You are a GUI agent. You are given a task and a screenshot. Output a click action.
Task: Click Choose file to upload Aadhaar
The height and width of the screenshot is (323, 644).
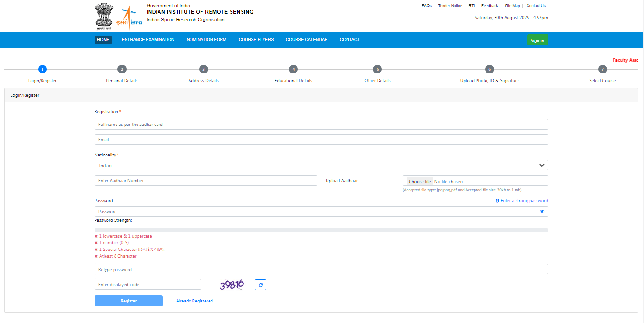coord(419,181)
